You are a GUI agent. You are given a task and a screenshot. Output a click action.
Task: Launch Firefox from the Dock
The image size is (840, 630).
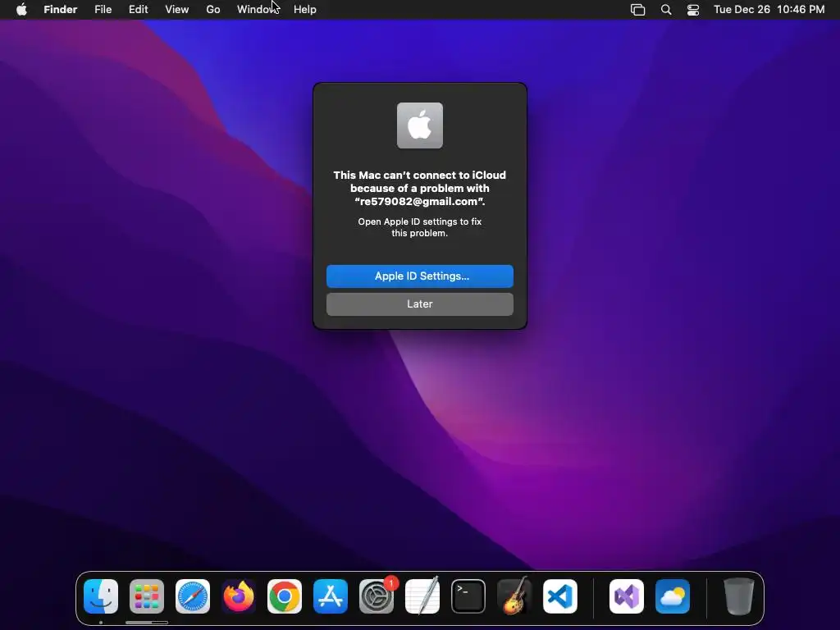pyautogui.click(x=239, y=596)
